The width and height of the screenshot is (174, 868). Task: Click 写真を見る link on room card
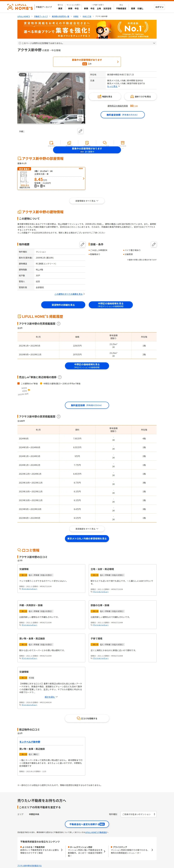[x=24, y=185]
